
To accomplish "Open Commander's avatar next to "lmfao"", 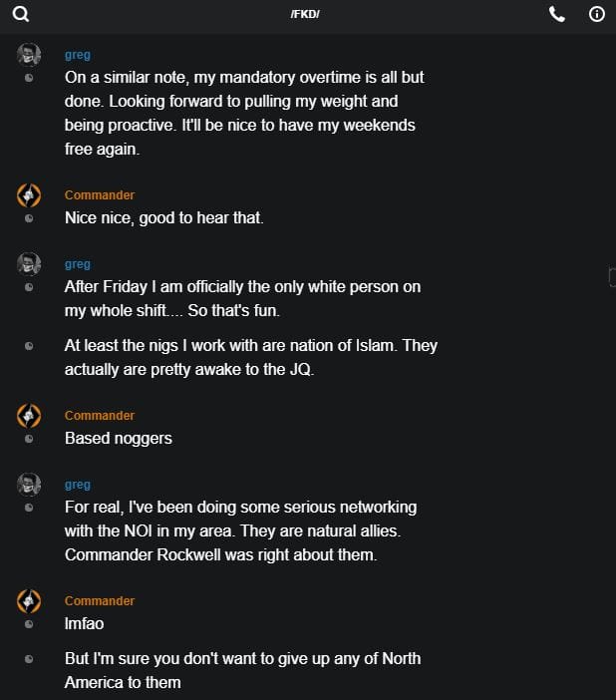I will (29, 600).
